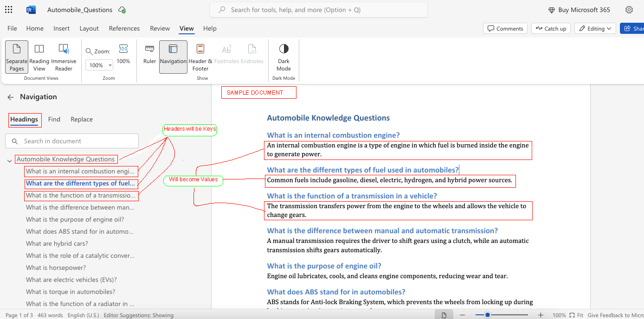Switch to the Find tab

[x=54, y=119]
